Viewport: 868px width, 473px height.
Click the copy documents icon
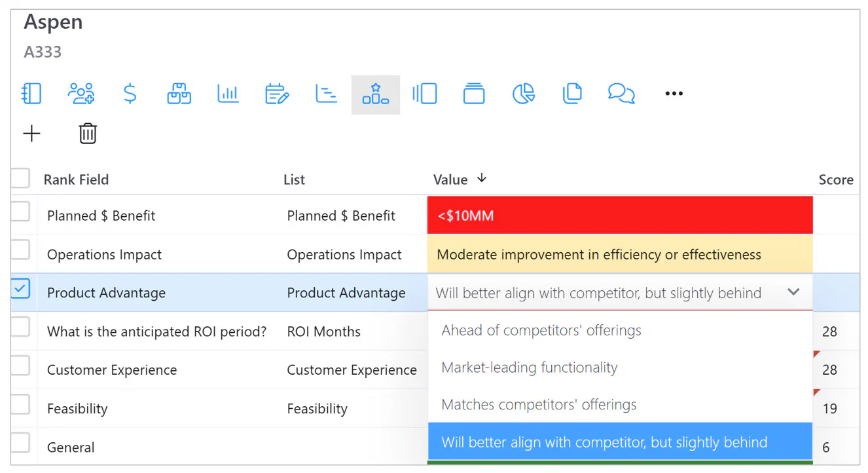tap(572, 94)
